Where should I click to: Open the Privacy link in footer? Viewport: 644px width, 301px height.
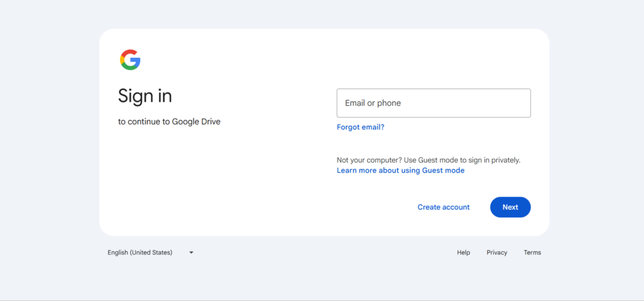[497, 253]
